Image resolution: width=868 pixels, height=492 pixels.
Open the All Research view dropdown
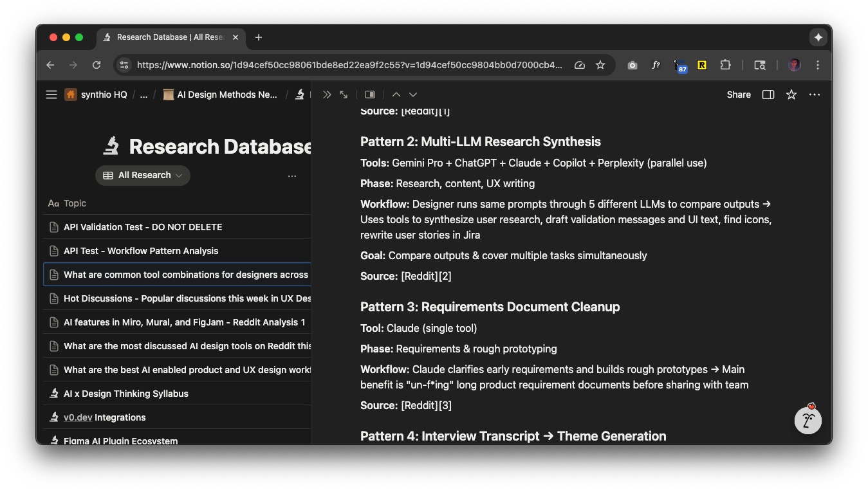coord(143,176)
